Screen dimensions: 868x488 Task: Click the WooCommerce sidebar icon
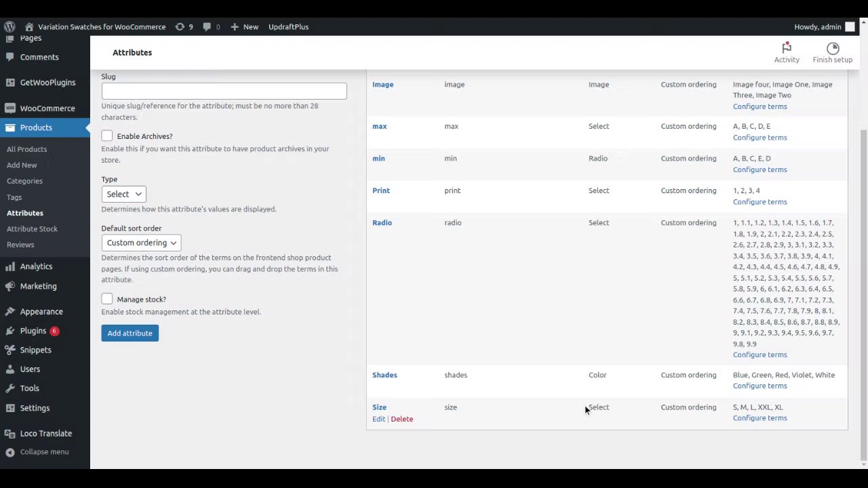click(x=10, y=108)
